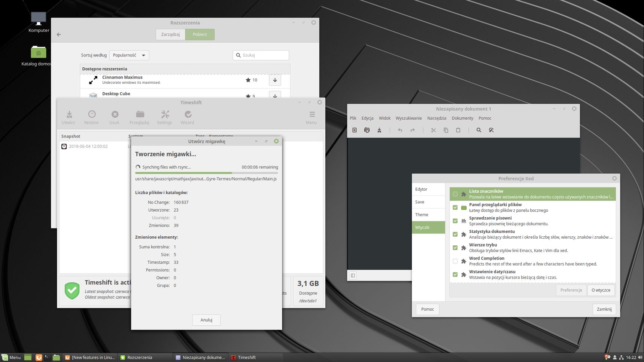
Task: Open the Plik menu in Xed
Action: point(353,118)
